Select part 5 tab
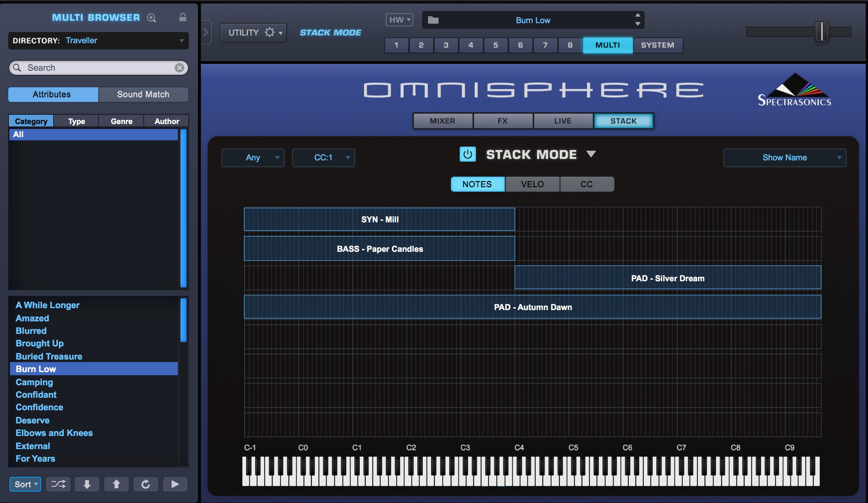Viewport: 868px width, 503px height. pos(496,45)
